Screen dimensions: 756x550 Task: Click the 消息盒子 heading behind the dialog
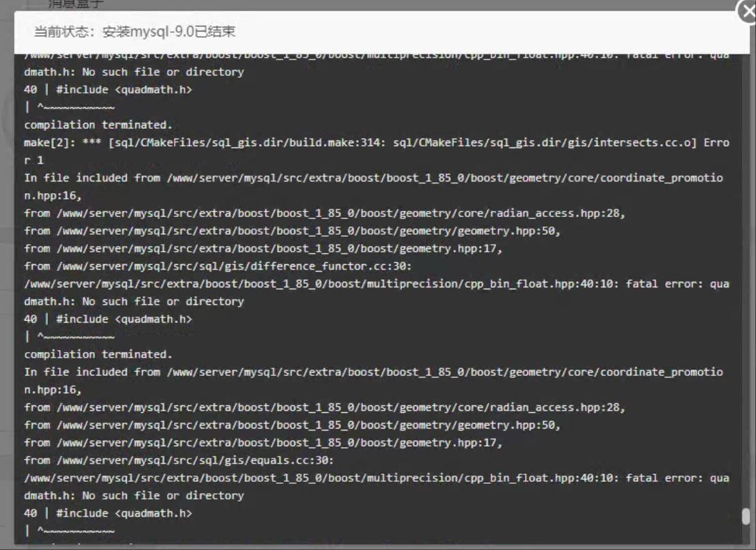pyautogui.click(x=76, y=4)
